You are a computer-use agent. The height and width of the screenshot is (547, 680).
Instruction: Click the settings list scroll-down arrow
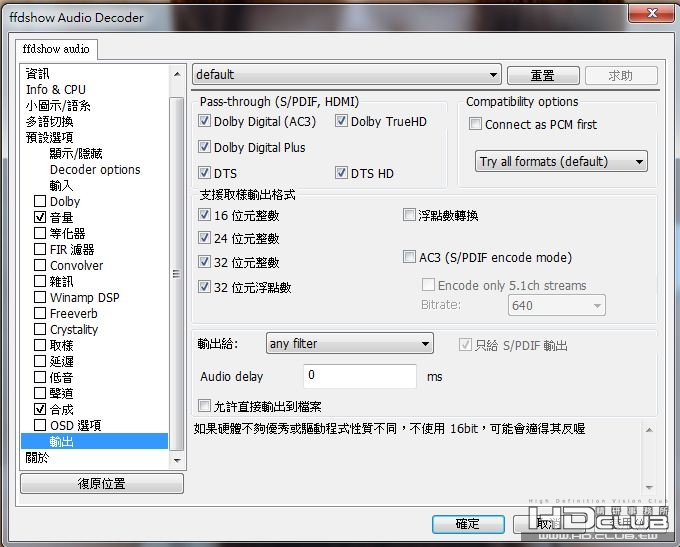[x=177, y=460]
